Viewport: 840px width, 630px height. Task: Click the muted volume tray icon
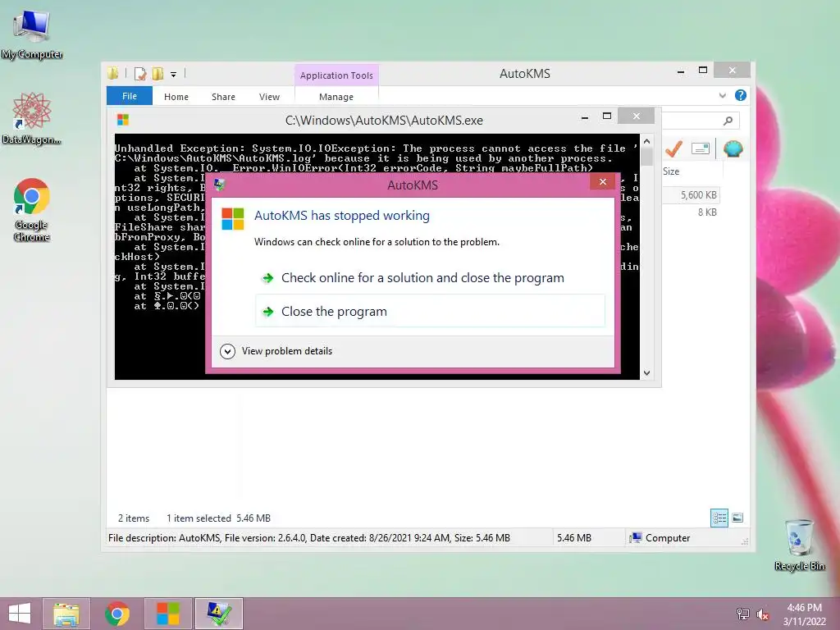click(762, 614)
